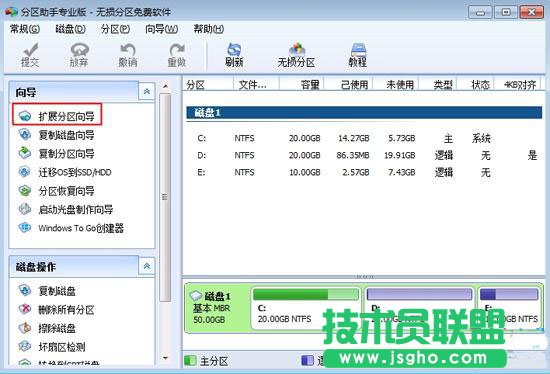Viewport: 550px width, 374px height.
Task: Click the app logo in title bar
Action: coord(11,12)
